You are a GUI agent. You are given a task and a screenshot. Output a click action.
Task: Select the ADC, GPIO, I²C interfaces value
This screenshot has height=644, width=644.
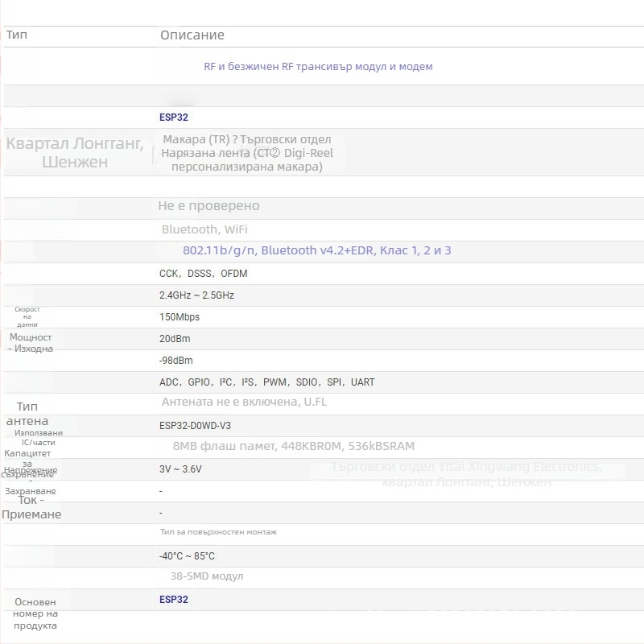(267, 382)
